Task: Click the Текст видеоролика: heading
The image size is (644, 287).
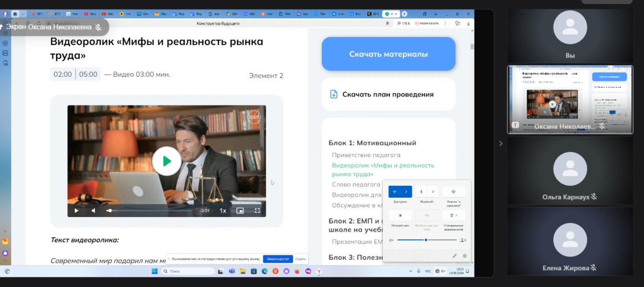Action: 85,240
